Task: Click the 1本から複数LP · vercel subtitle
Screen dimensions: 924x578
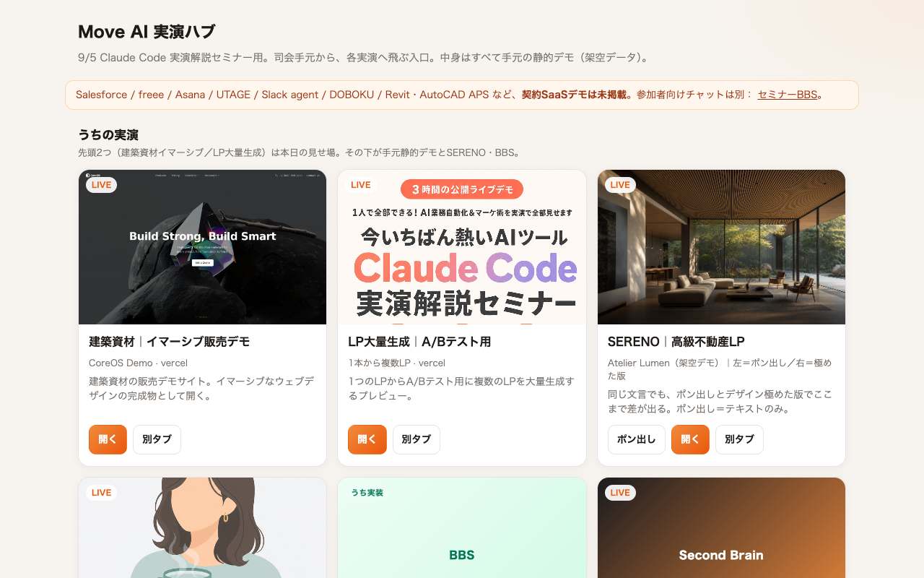Action: tap(397, 363)
